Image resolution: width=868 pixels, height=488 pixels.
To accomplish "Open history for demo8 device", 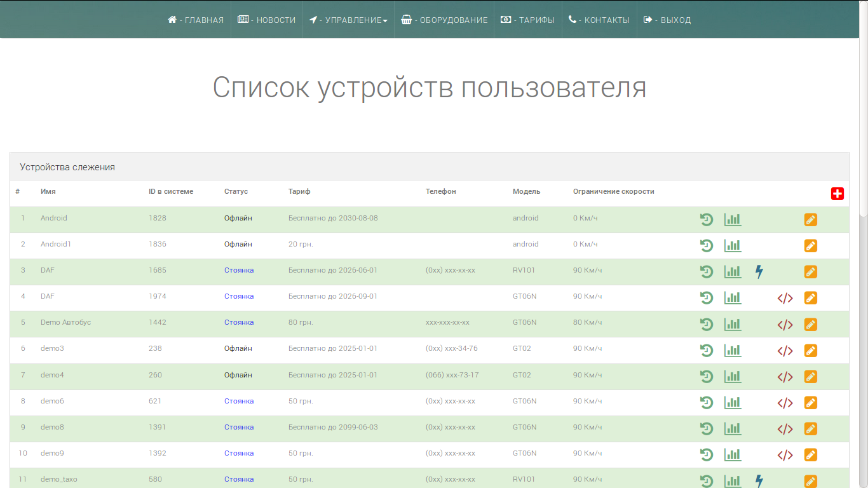I will 707,429.
